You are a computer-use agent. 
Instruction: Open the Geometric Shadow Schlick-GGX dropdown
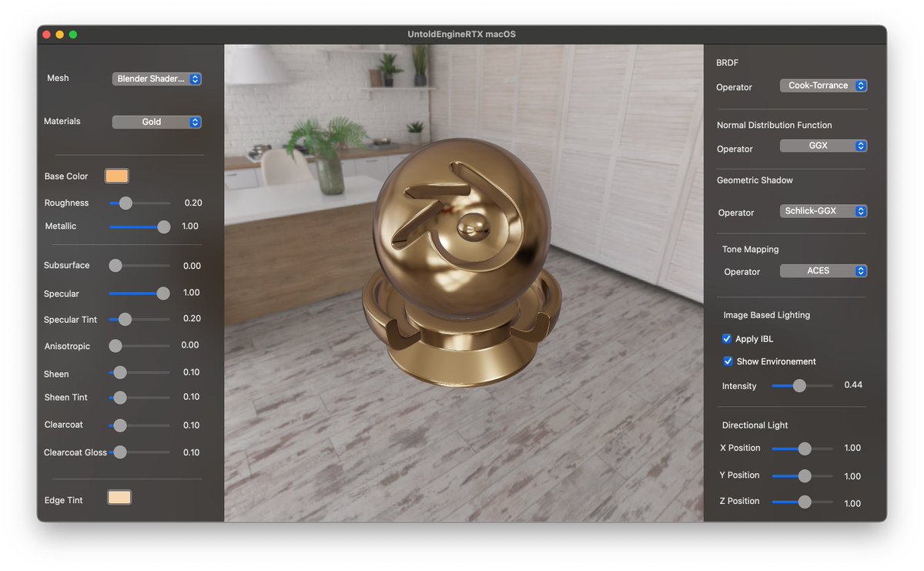pyautogui.click(x=823, y=211)
